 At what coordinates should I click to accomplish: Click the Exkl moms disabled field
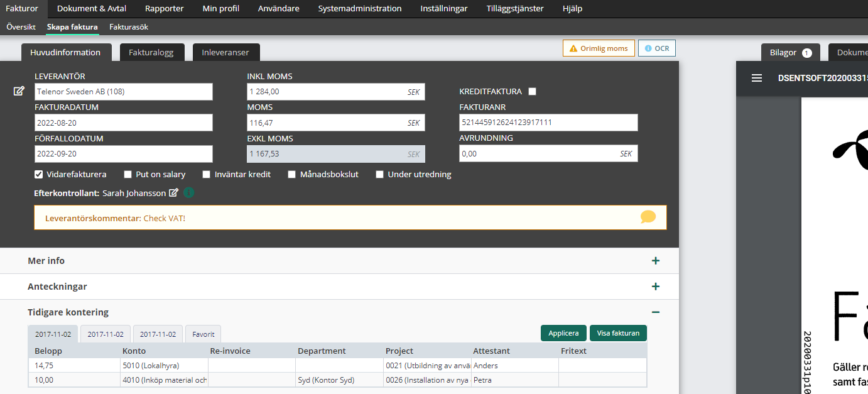click(x=336, y=154)
